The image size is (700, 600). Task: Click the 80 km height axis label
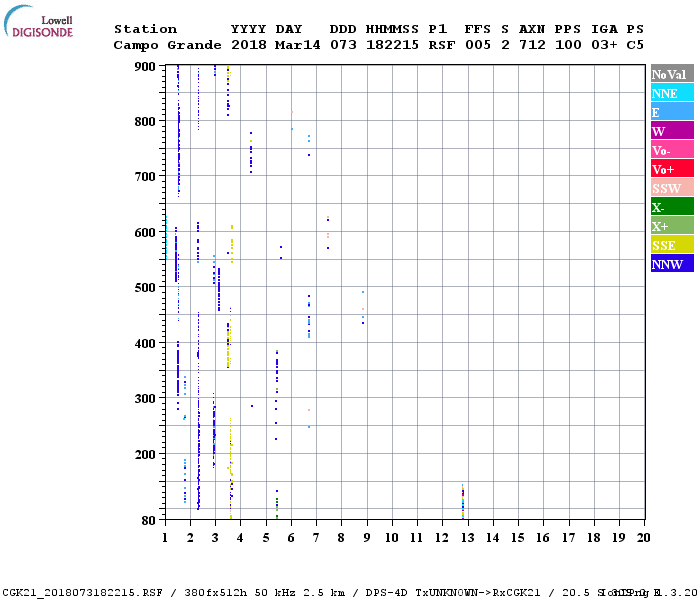click(149, 520)
